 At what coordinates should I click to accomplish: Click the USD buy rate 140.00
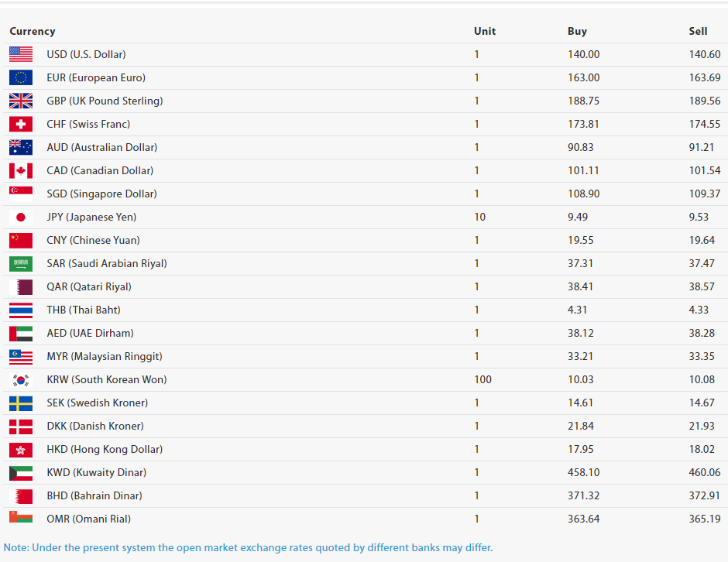[x=583, y=54]
